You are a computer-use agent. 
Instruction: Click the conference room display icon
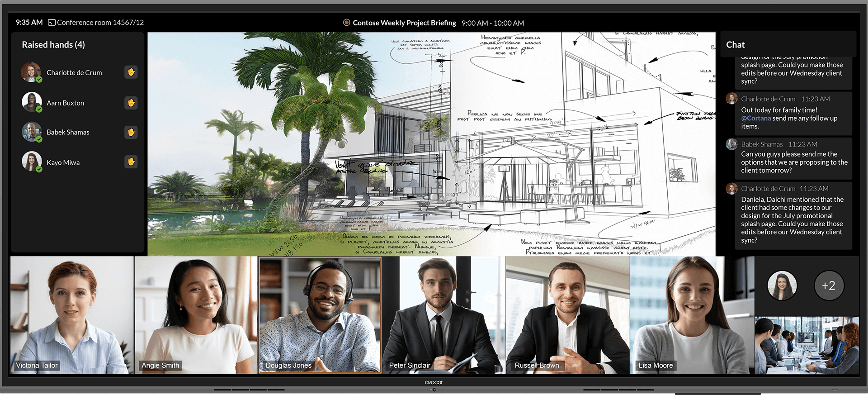52,22
